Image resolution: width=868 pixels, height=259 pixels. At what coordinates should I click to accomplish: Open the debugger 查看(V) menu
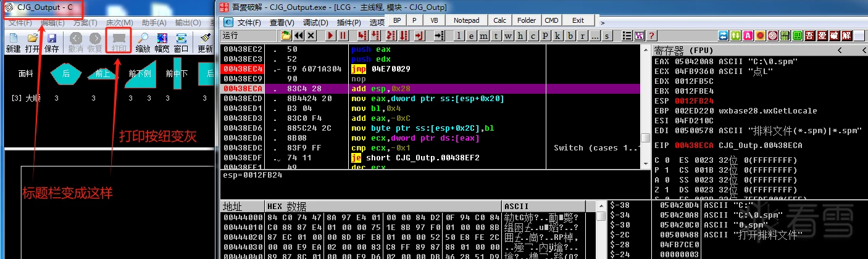[x=282, y=22]
